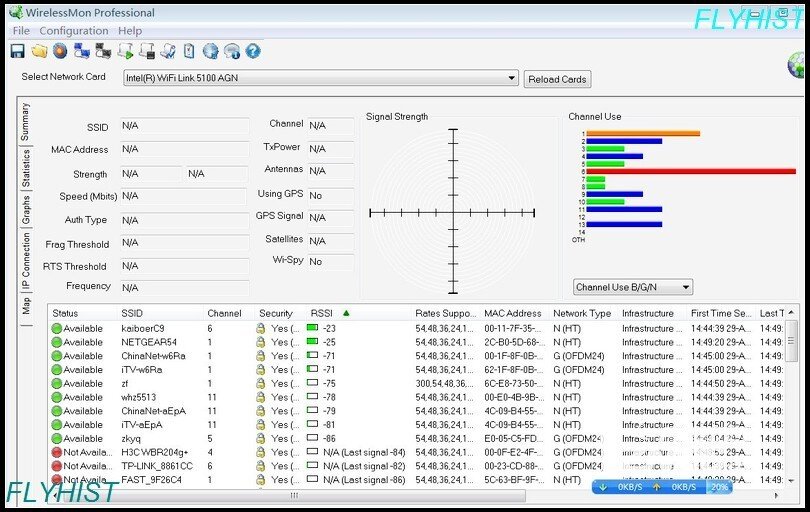This screenshot has width=810, height=512.
Task: Click the Infrastructure column header
Action: click(648, 313)
